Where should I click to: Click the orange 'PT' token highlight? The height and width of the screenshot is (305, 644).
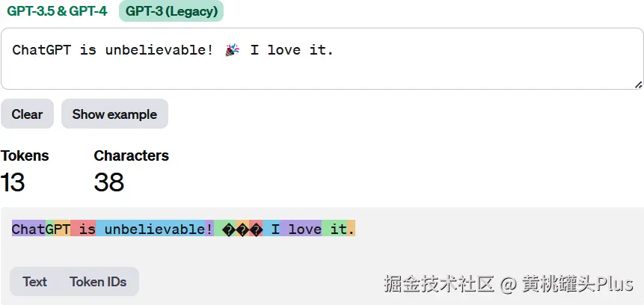[x=62, y=229]
